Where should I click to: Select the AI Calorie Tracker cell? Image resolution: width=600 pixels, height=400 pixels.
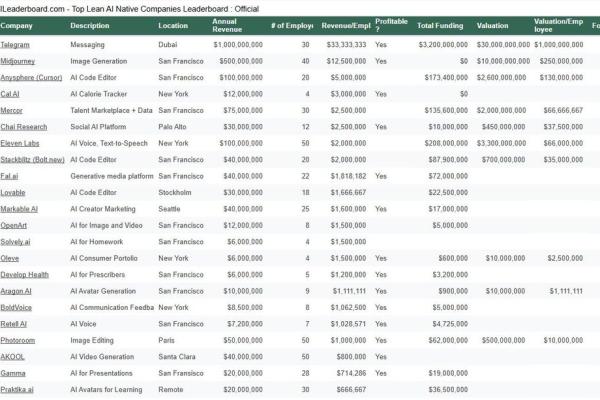(x=99, y=94)
